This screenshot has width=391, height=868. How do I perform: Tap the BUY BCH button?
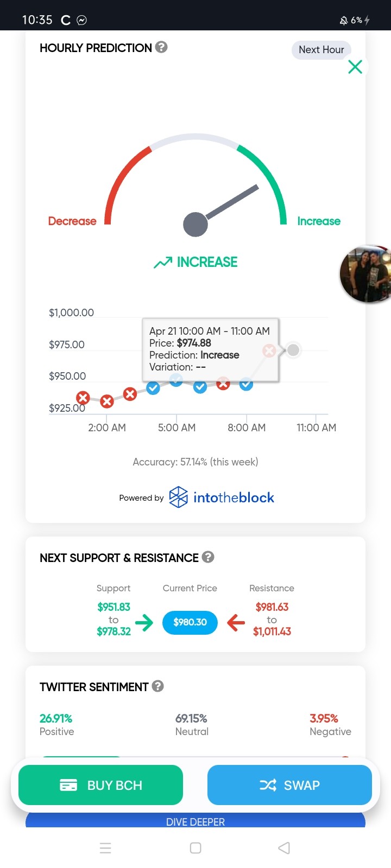click(100, 785)
